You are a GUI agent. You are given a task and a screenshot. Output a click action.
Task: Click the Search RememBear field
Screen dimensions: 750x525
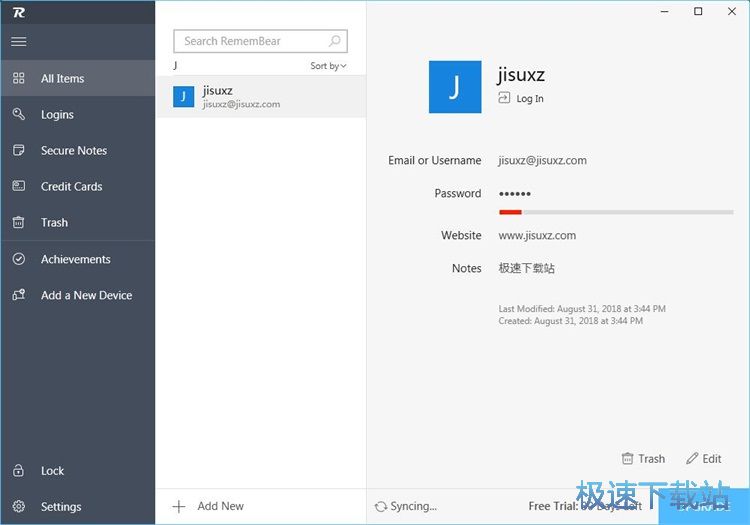pos(260,41)
